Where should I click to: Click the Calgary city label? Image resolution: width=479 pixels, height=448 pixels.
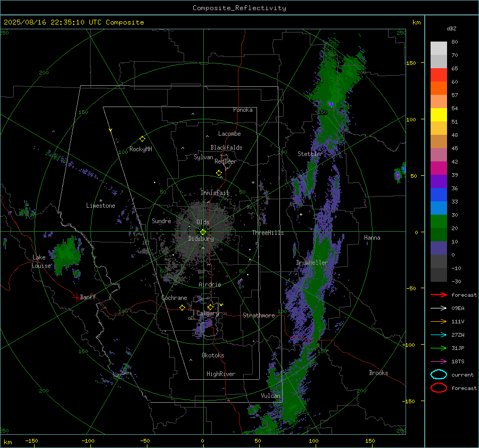(208, 313)
